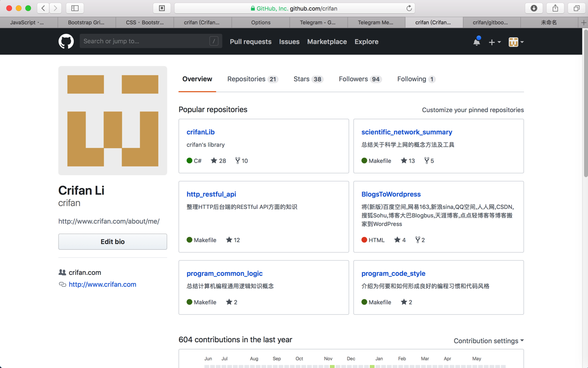Switch to the Options browser tab

tap(260, 22)
